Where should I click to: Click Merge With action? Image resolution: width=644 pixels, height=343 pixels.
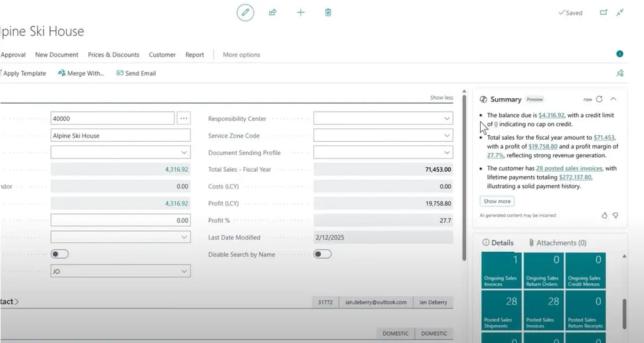pyautogui.click(x=81, y=73)
